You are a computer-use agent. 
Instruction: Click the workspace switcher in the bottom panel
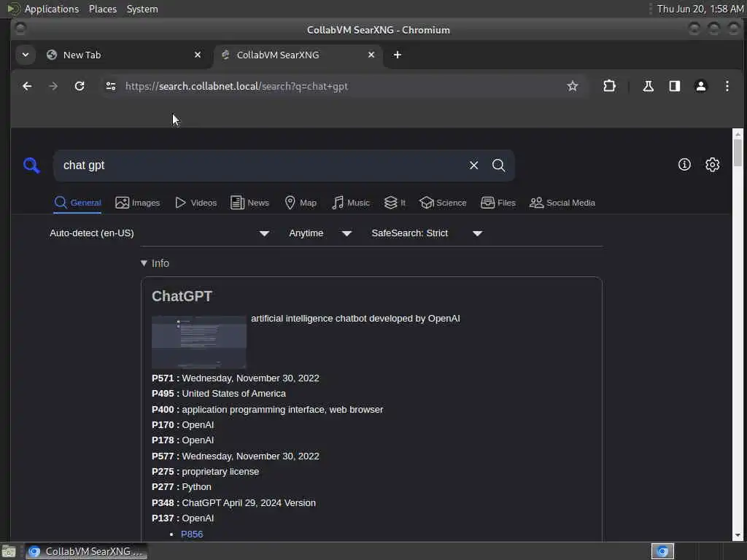coord(662,551)
